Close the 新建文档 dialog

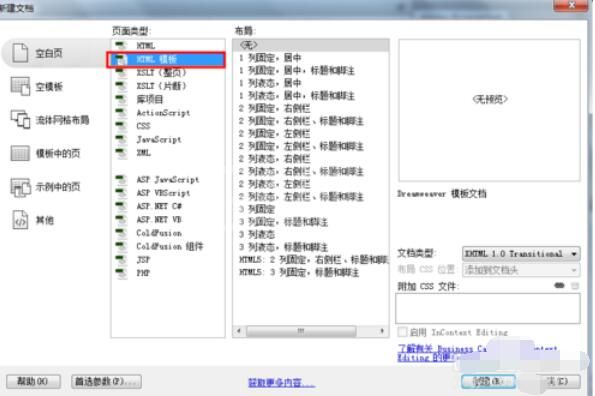click(570, 5)
